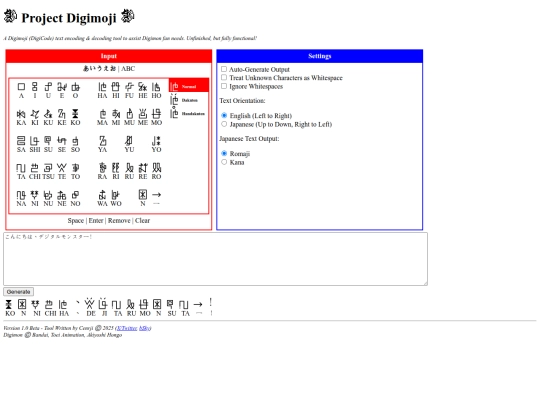Open the X/Twitter link in footer

coord(127,328)
